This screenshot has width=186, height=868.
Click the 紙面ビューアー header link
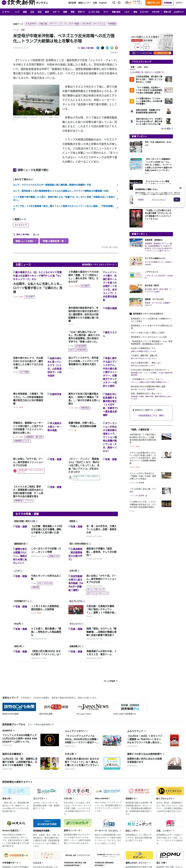84,3
